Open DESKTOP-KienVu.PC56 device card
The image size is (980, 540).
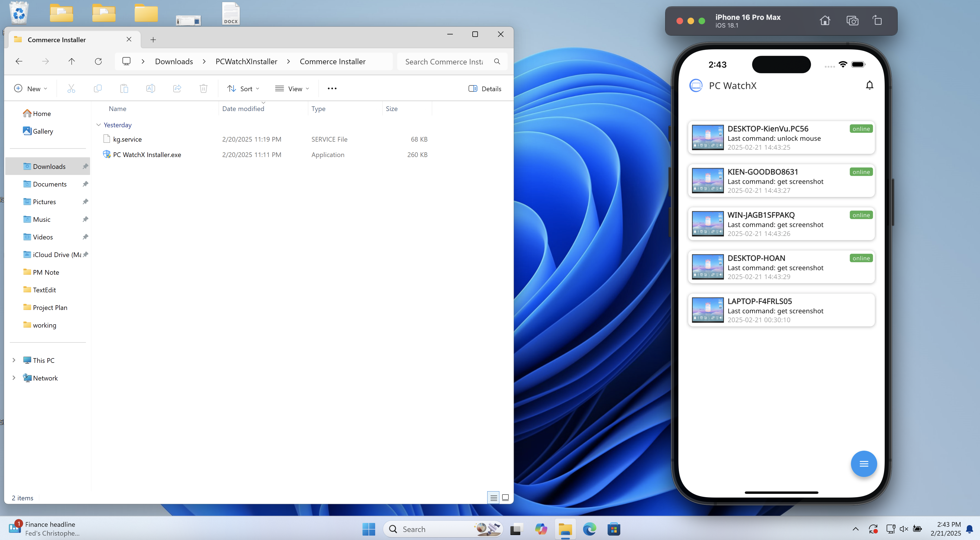(x=781, y=137)
